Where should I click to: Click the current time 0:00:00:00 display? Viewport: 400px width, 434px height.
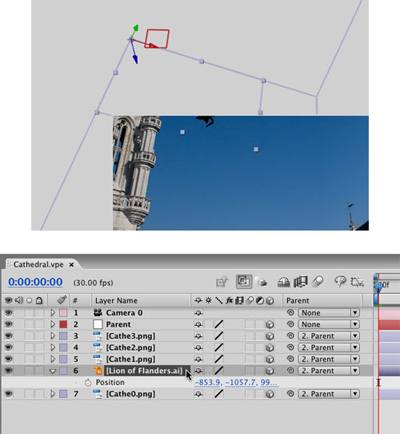(35, 282)
